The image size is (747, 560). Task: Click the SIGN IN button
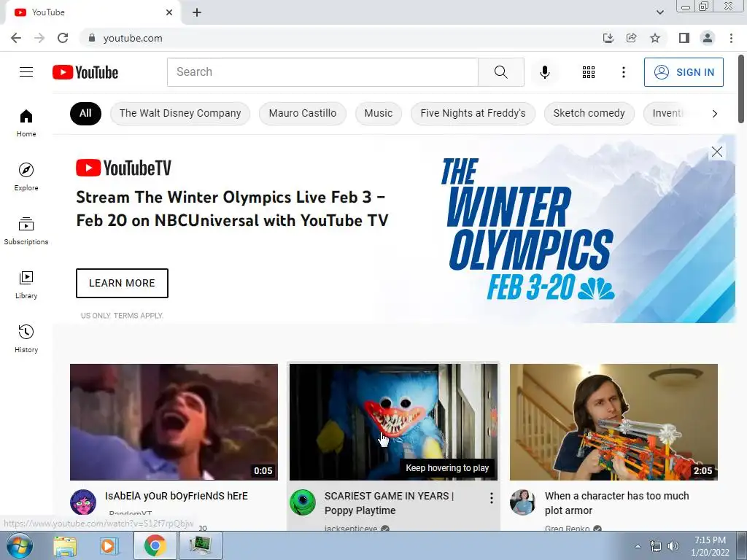(x=684, y=72)
